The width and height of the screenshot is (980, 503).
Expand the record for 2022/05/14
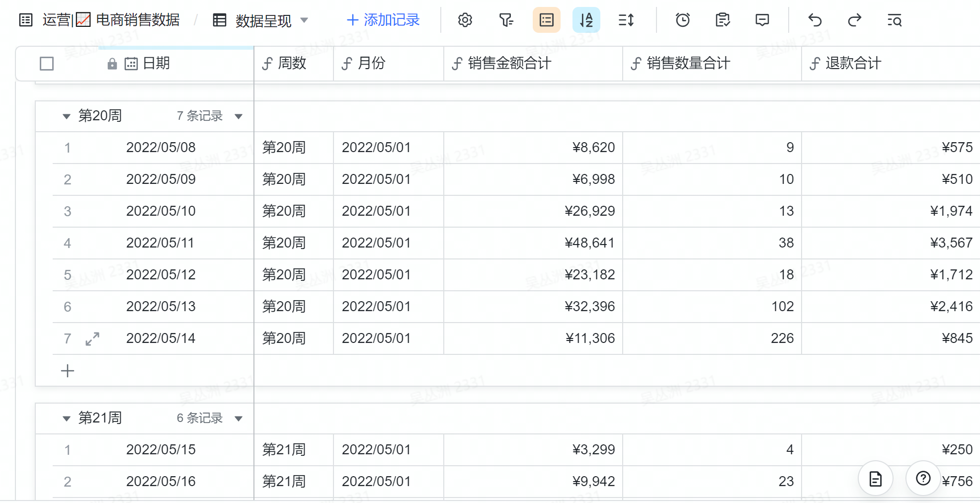[92, 339]
